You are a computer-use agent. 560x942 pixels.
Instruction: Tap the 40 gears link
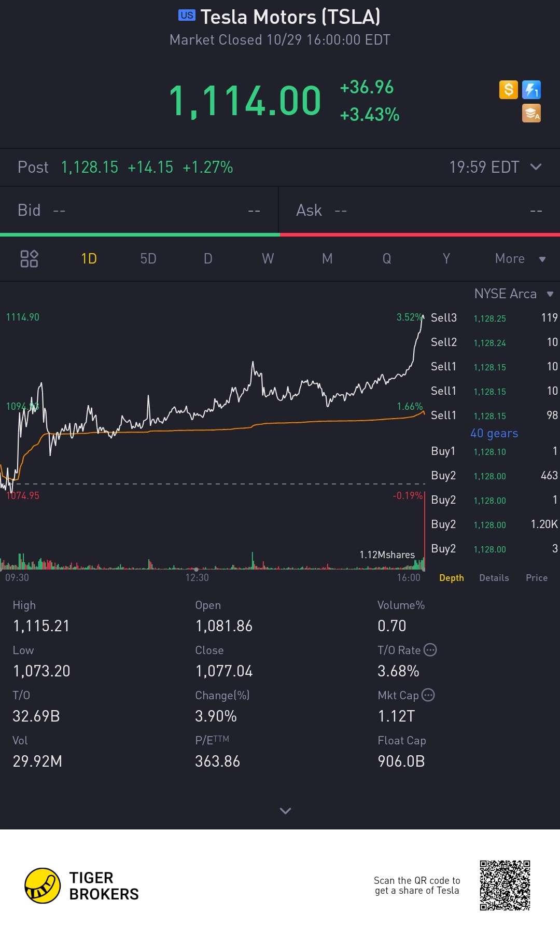coord(494,433)
